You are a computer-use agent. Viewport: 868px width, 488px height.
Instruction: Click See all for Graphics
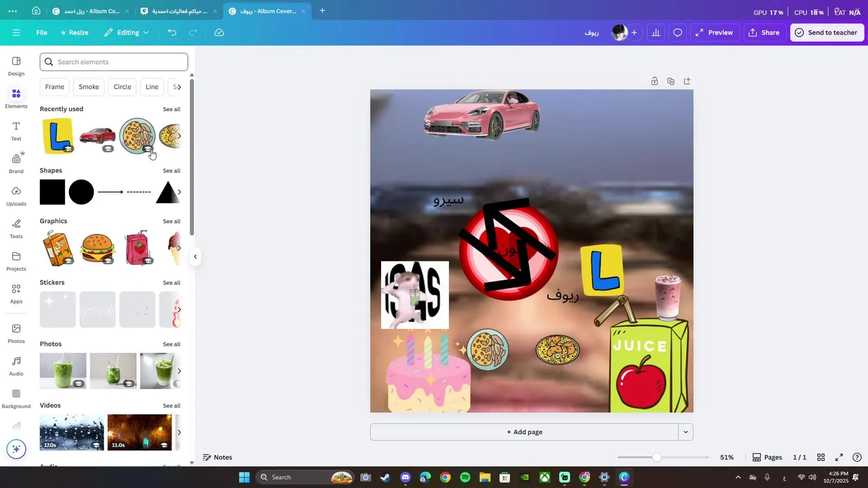click(172, 222)
